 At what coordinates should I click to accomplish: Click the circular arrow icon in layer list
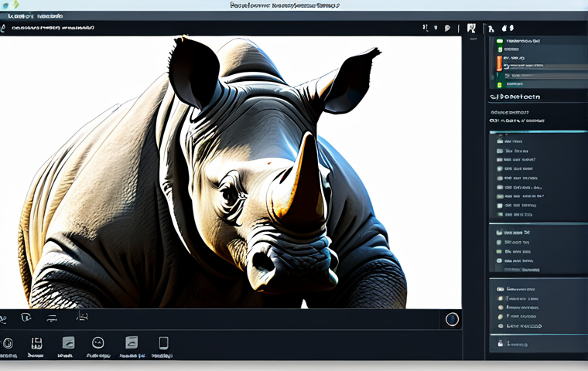coord(507,66)
